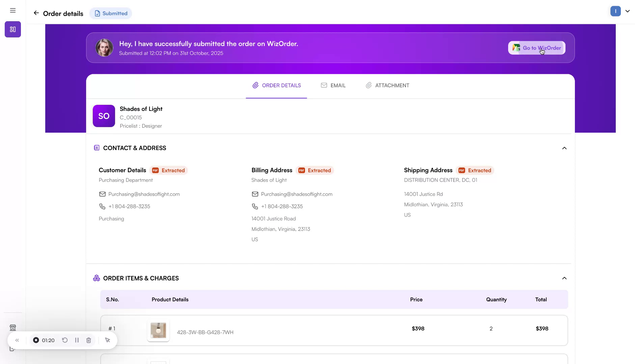Open the hamburger navigation menu
635x364 pixels.
(x=12, y=10)
